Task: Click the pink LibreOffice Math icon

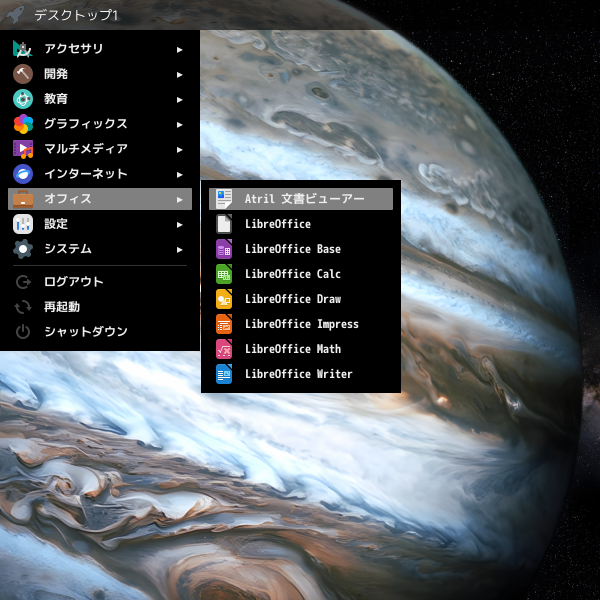Action: pos(224,349)
